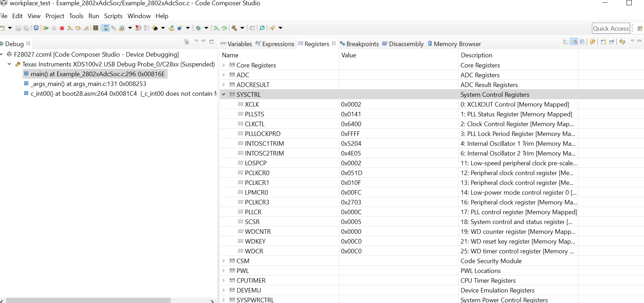This screenshot has width=644, height=303.
Task: Minimize the Registers view panel
Action: [x=639, y=41]
